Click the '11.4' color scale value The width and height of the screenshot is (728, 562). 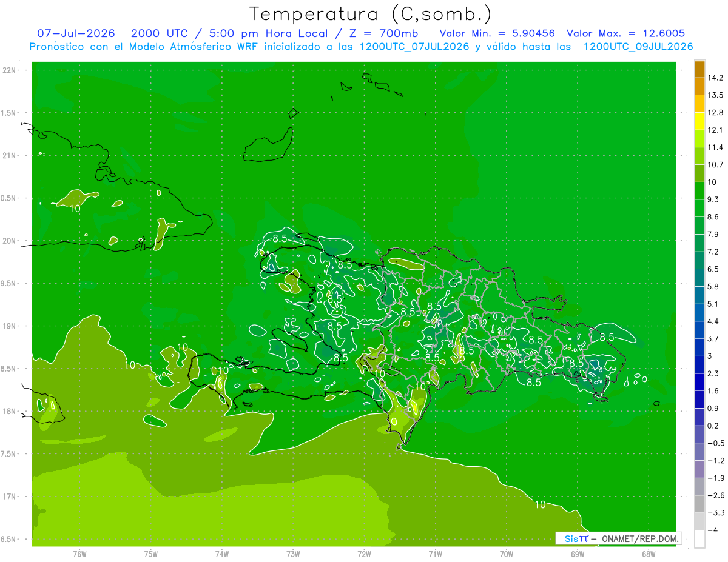pyautogui.click(x=715, y=147)
